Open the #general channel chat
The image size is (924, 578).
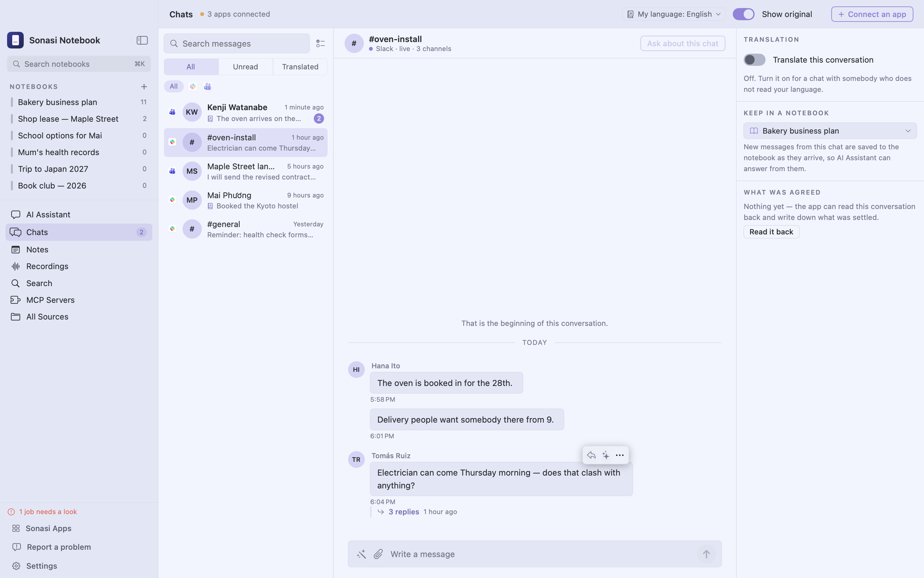click(245, 229)
